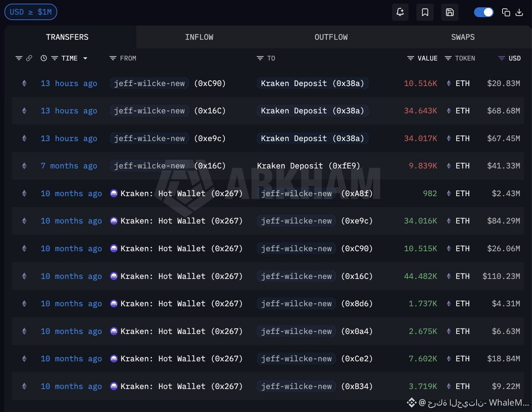The width and height of the screenshot is (532, 412).
Task: Open Kraken Deposit (0x38a) on the $68.68M row
Action: coord(313,110)
